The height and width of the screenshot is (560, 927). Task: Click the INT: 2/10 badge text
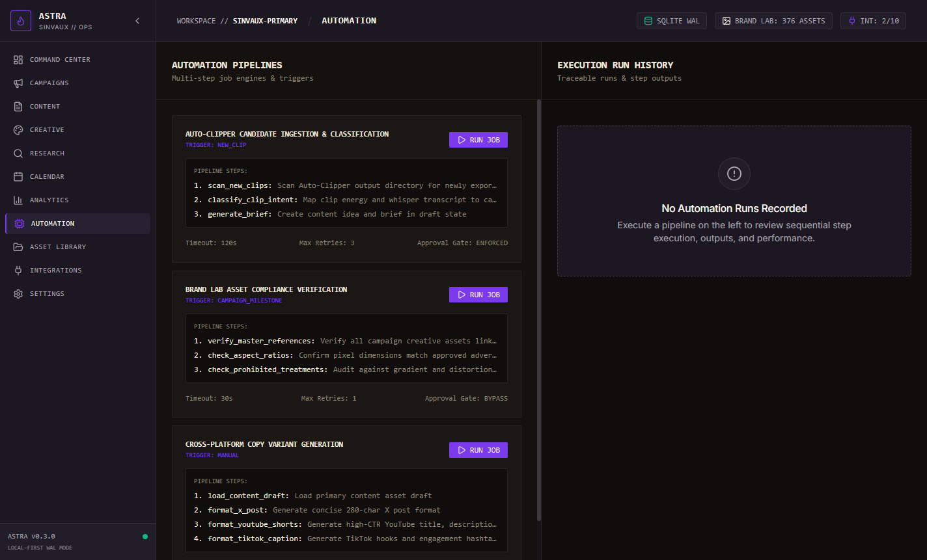879,21
